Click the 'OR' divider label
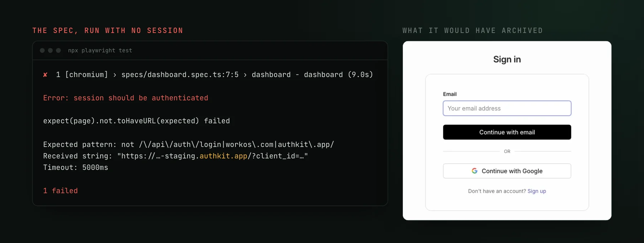The image size is (644, 243). 507,151
